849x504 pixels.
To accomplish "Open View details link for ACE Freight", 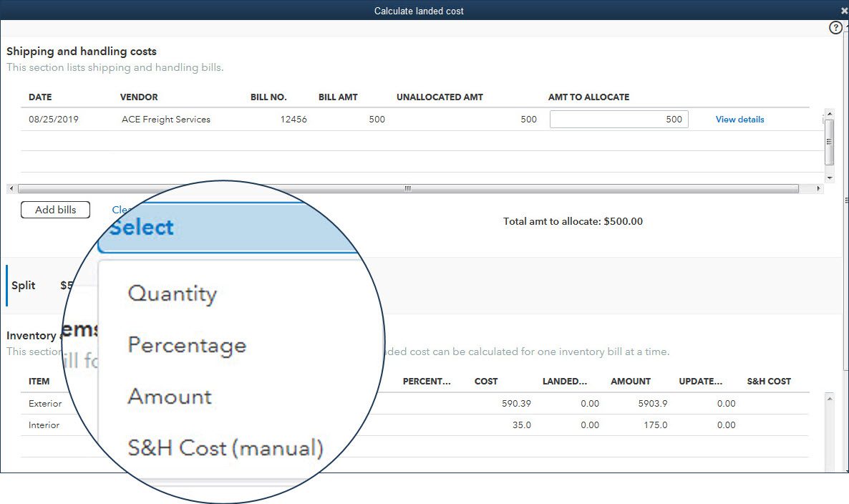I will pyautogui.click(x=739, y=120).
